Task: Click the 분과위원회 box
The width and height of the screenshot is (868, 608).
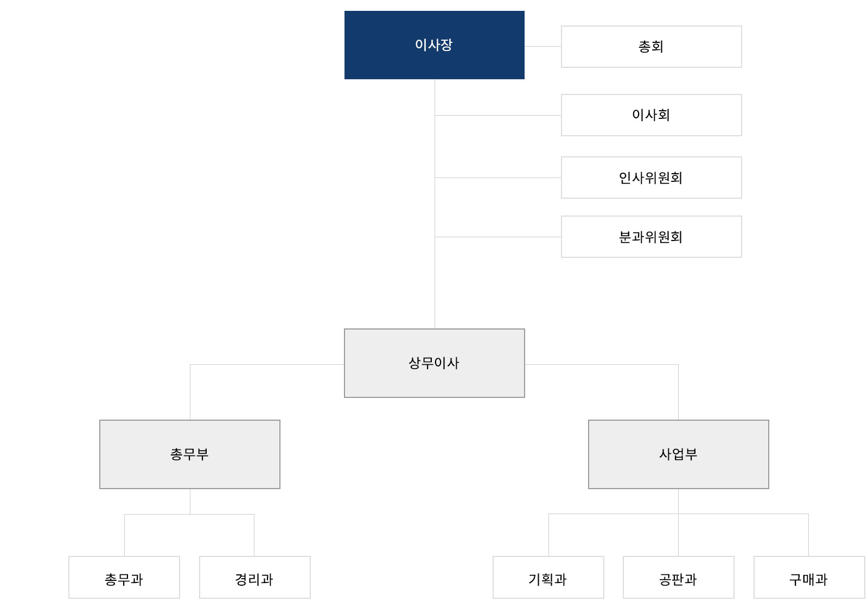Action: pos(651,237)
